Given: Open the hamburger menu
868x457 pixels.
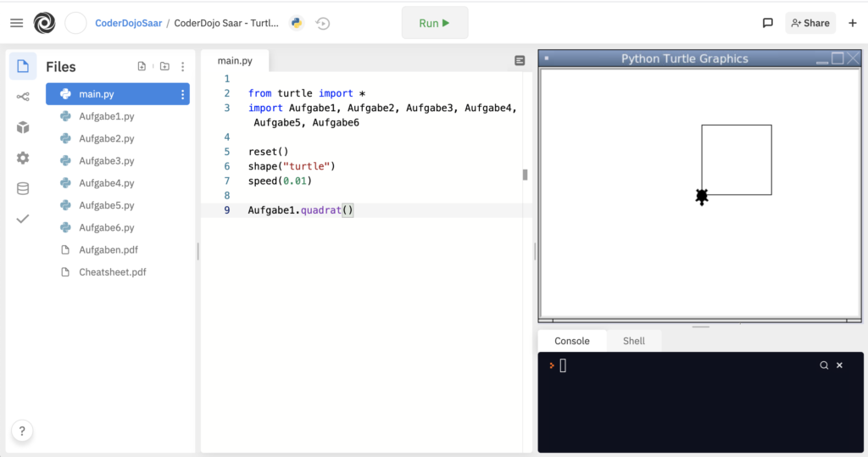Looking at the screenshot, I should click(17, 23).
